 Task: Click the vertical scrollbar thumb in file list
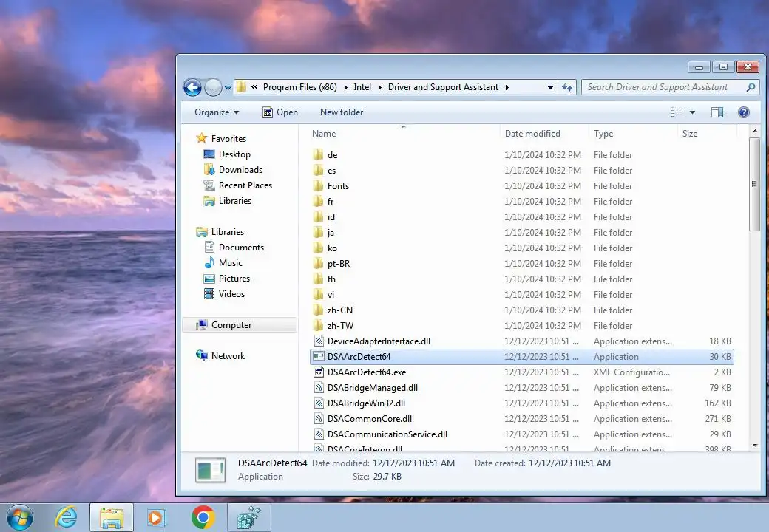click(x=754, y=184)
